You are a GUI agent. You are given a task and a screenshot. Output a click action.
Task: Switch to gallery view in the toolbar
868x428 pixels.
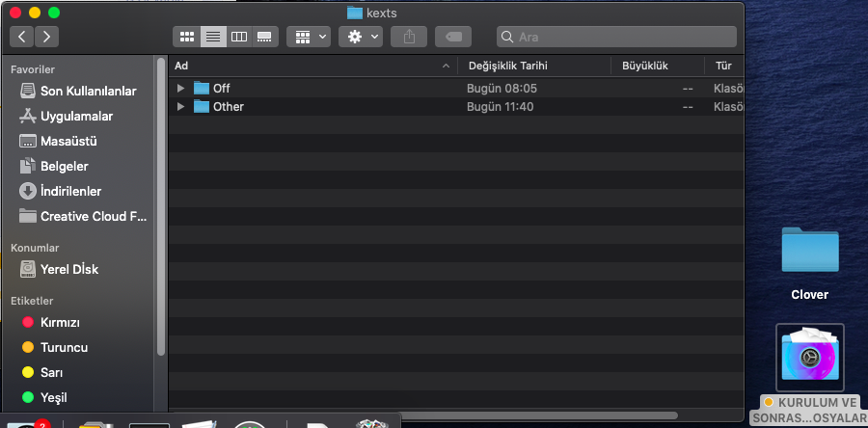(264, 37)
